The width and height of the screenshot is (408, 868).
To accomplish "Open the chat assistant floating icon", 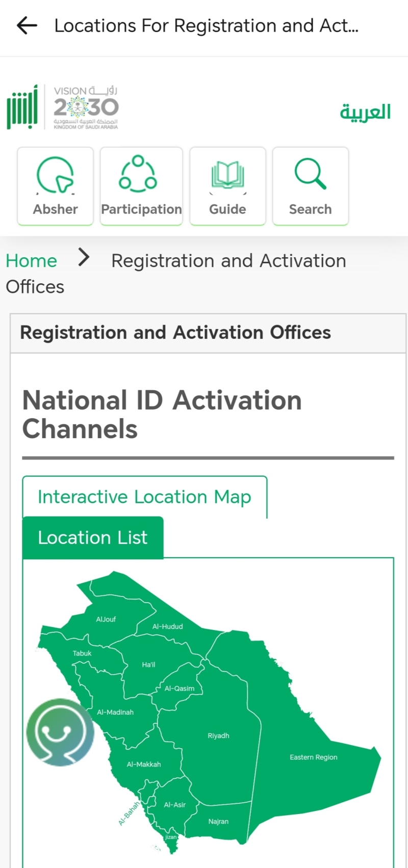I will click(60, 732).
